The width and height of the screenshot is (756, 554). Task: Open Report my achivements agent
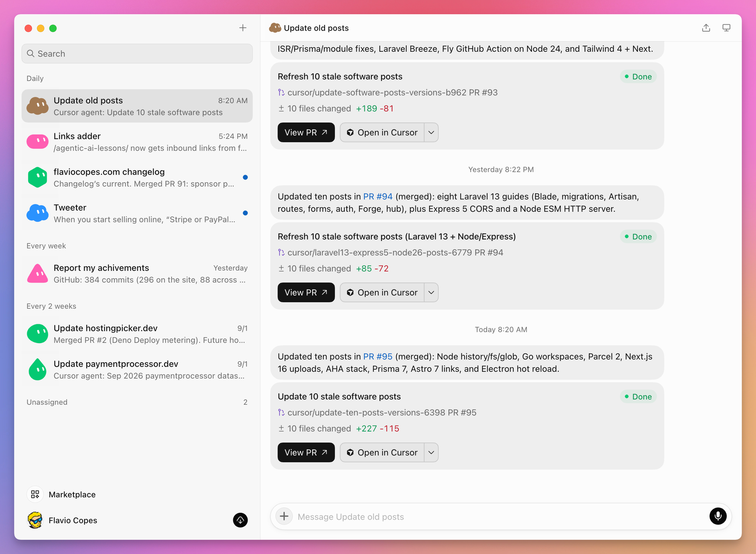[x=137, y=274]
